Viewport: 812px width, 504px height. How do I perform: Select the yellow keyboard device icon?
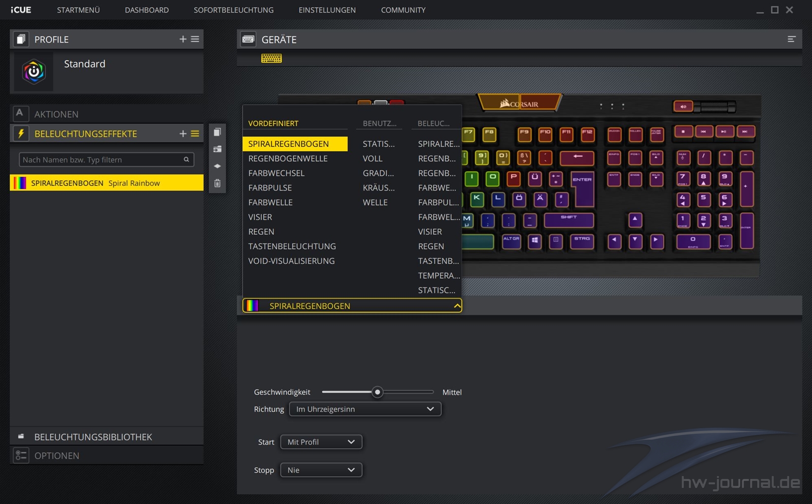pyautogui.click(x=272, y=58)
